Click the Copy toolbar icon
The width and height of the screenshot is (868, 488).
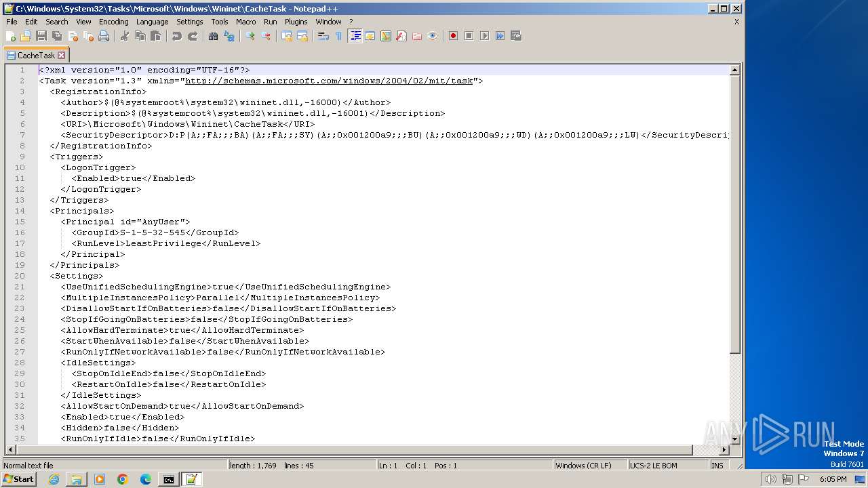(x=140, y=36)
